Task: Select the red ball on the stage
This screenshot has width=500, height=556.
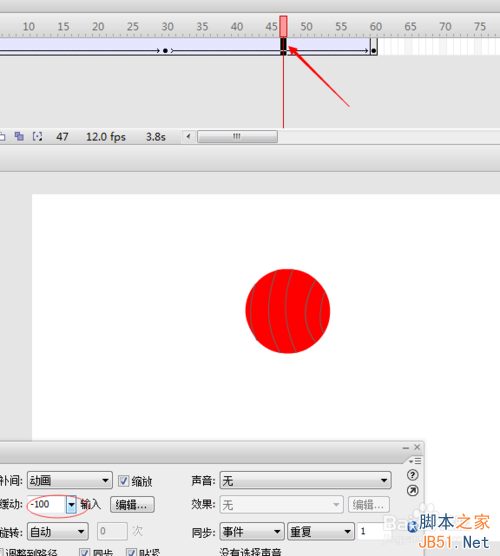Action: coord(288,311)
